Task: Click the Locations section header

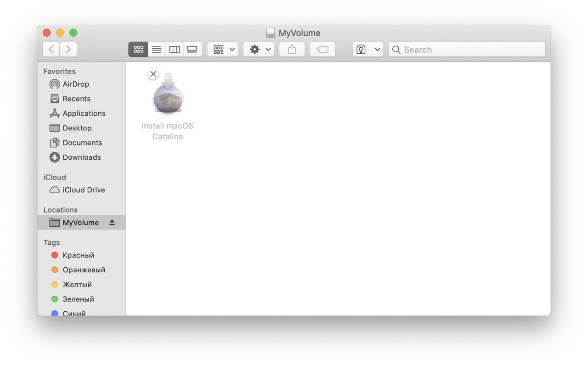Action: [x=61, y=210]
